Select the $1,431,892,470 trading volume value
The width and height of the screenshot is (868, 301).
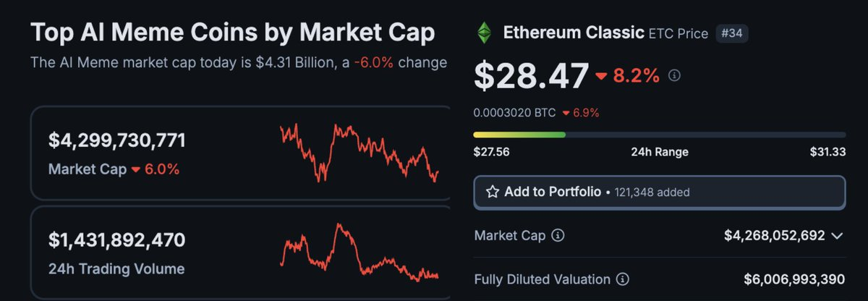[117, 240]
